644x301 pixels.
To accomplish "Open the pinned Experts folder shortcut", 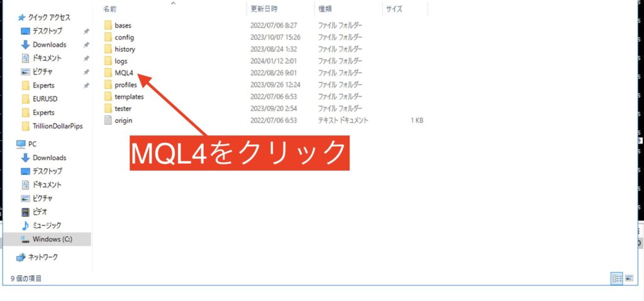I will tap(43, 85).
